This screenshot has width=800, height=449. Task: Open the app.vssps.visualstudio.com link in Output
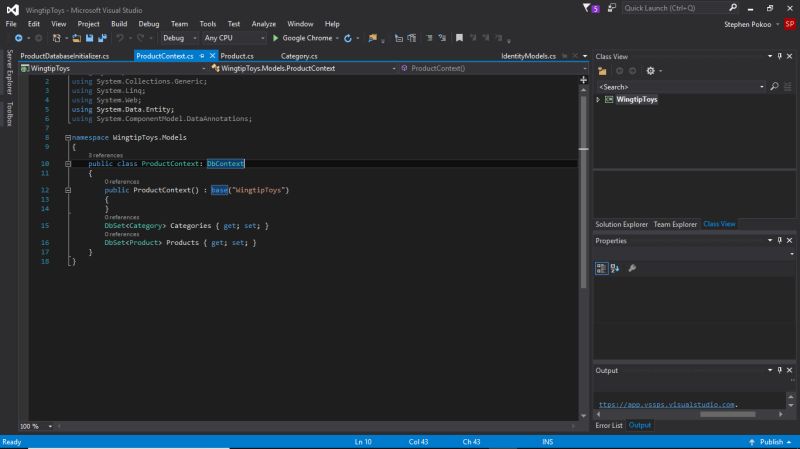(x=667, y=405)
